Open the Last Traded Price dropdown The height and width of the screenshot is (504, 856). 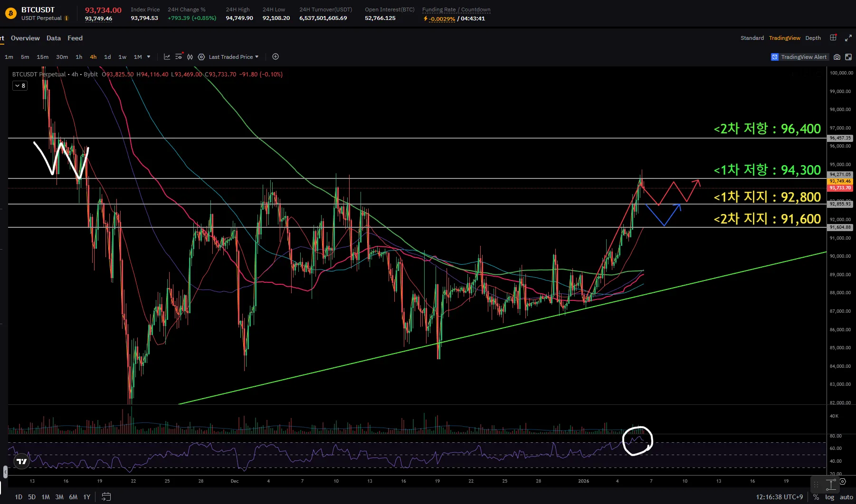pyautogui.click(x=234, y=57)
